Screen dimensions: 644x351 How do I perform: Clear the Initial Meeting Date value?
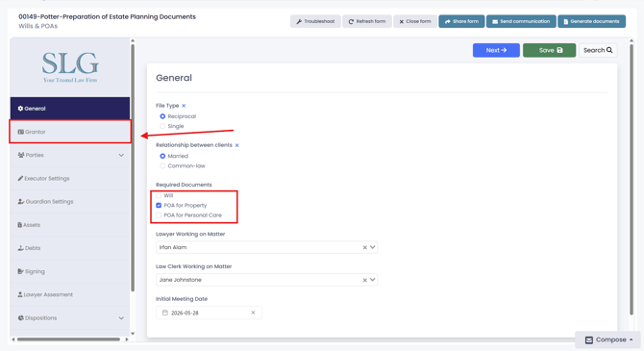pos(253,313)
